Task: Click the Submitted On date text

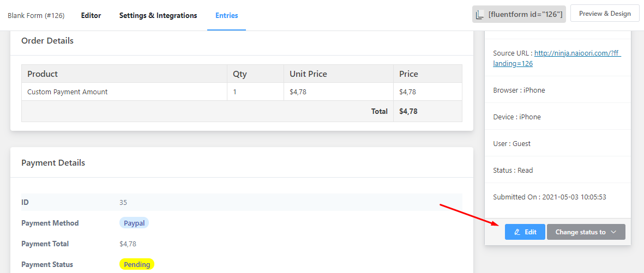Action: point(549,197)
